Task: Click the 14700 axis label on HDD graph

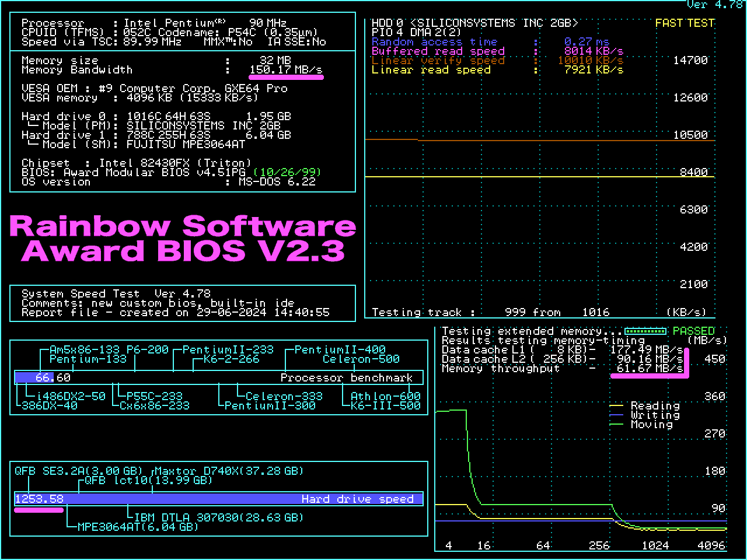Action: (690, 60)
